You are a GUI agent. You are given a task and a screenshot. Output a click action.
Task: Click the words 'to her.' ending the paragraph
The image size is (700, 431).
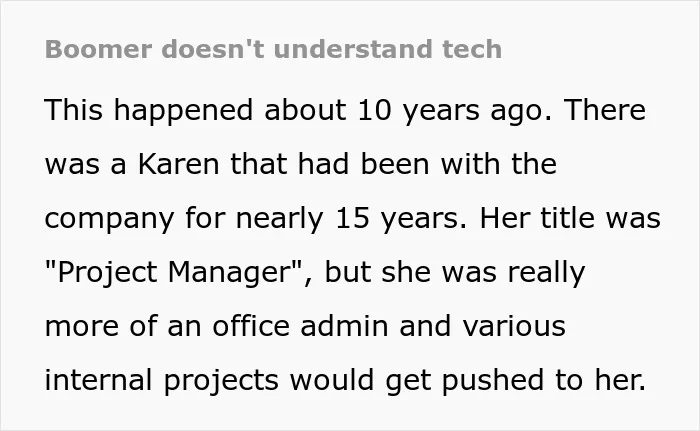pos(601,381)
